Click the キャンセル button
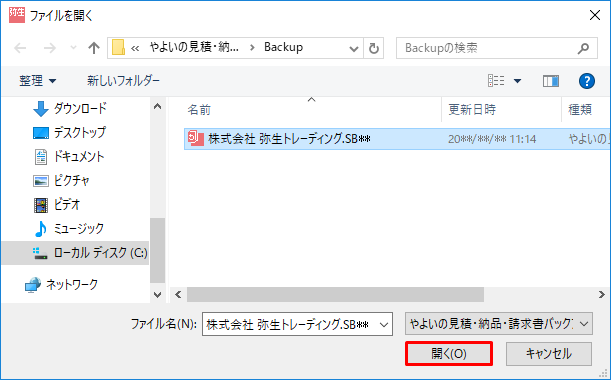Screen dimensions: 611x380 click(549, 353)
